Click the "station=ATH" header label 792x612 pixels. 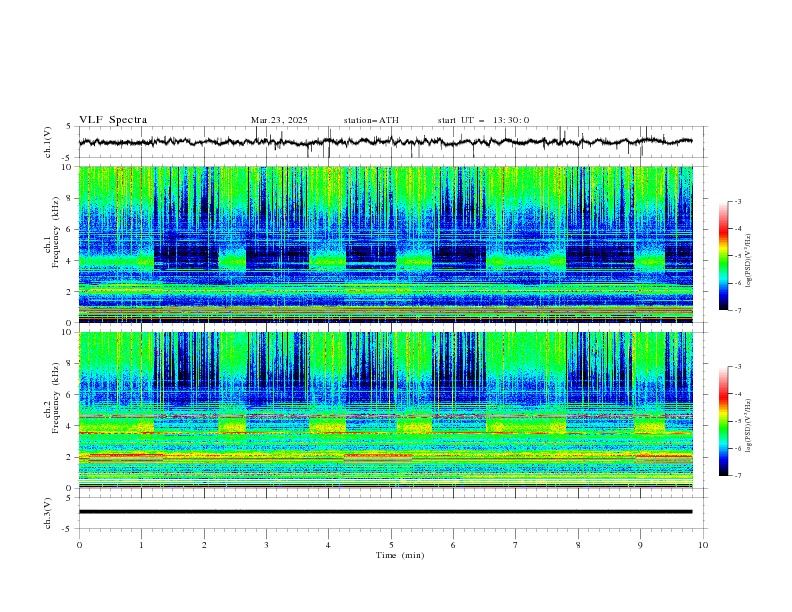click(x=371, y=120)
